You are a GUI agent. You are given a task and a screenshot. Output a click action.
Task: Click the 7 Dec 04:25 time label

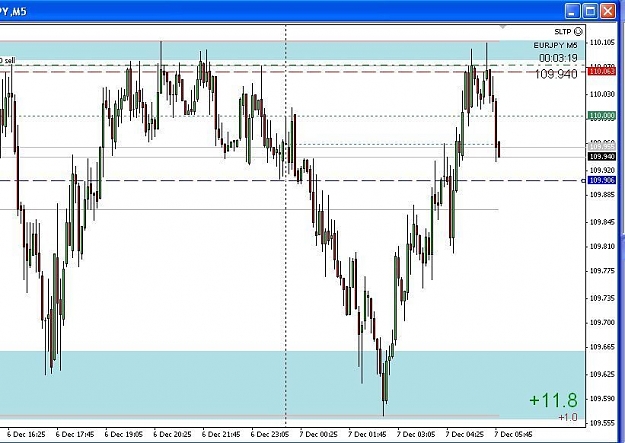(465, 434)
